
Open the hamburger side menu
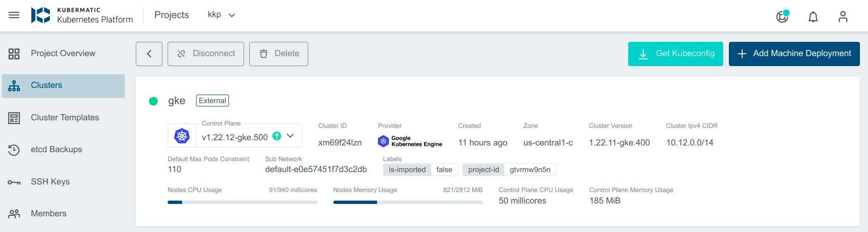coord(14,15)
